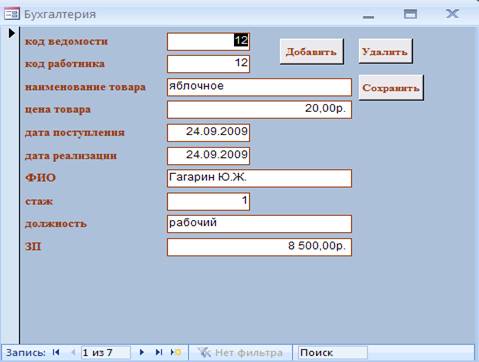Image resolution: width=479 pixels, height=362 pixels.
Task: Click the record selector arrow
Action: click(12, 33)
